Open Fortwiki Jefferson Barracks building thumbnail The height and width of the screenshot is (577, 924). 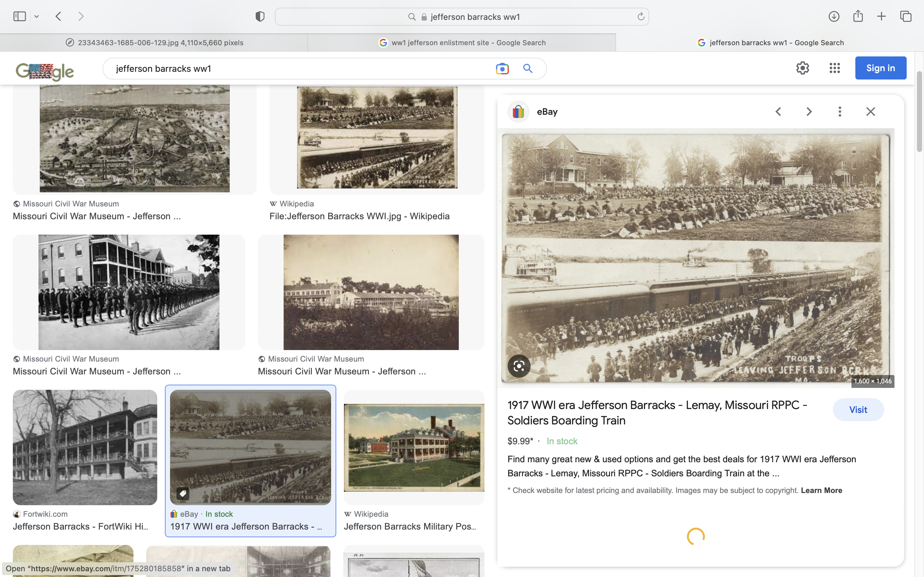coord(85,447)
